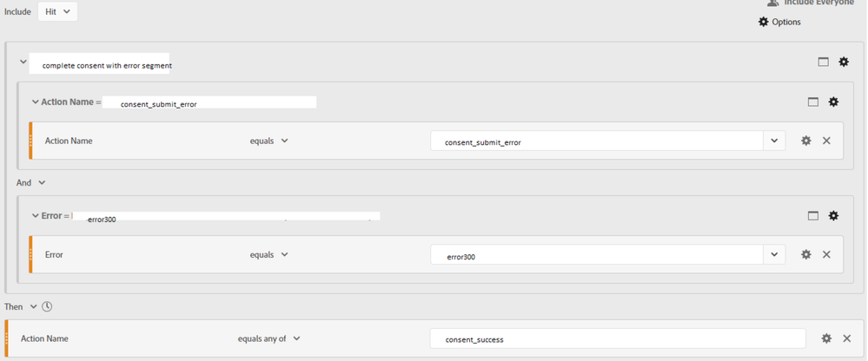Collapse the complete consent with error container
The width and height of the screenshot is (868, 361).
click(23, 62)
